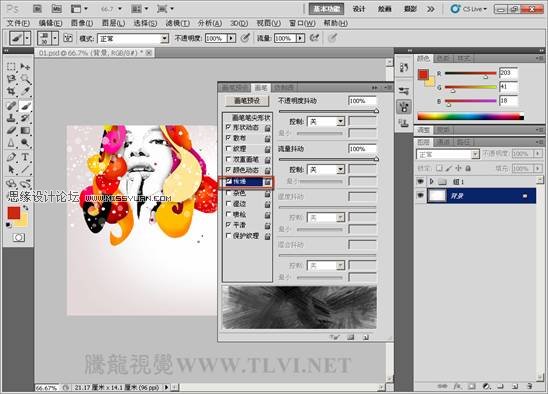
Task: Select the Gradient tool
Action: 25,130
